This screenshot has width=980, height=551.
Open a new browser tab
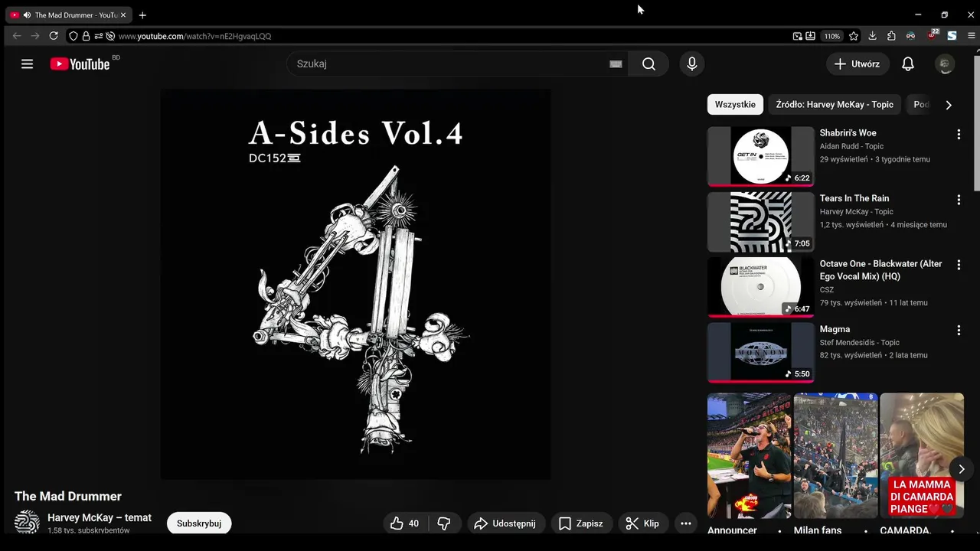142,15
